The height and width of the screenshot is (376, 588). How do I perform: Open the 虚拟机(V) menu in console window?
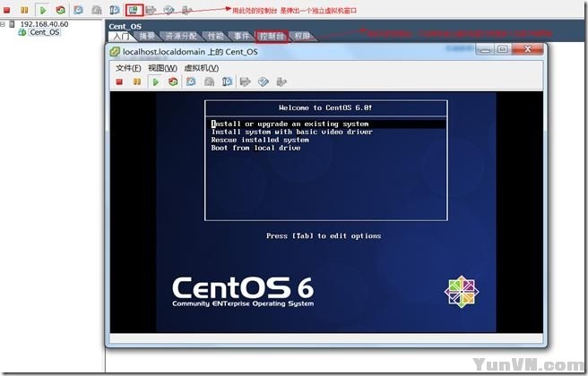click(202, 68)
